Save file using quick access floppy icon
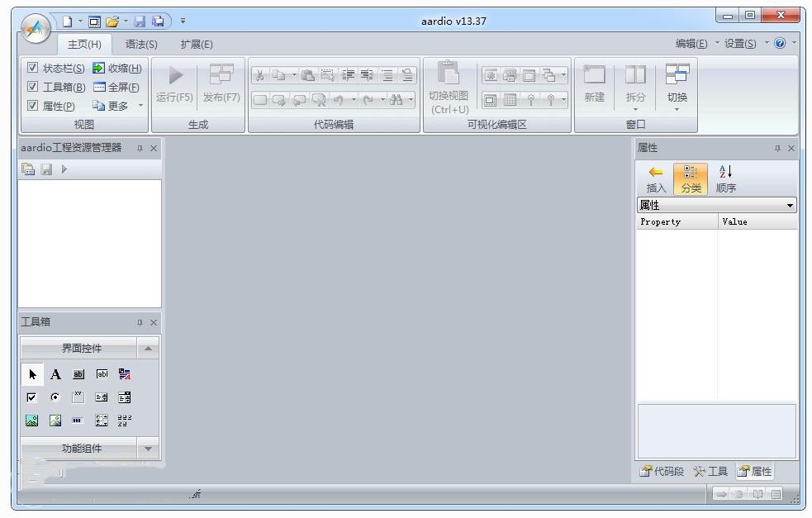This screenshot has height=518, width=812. [x=140, y=21]
